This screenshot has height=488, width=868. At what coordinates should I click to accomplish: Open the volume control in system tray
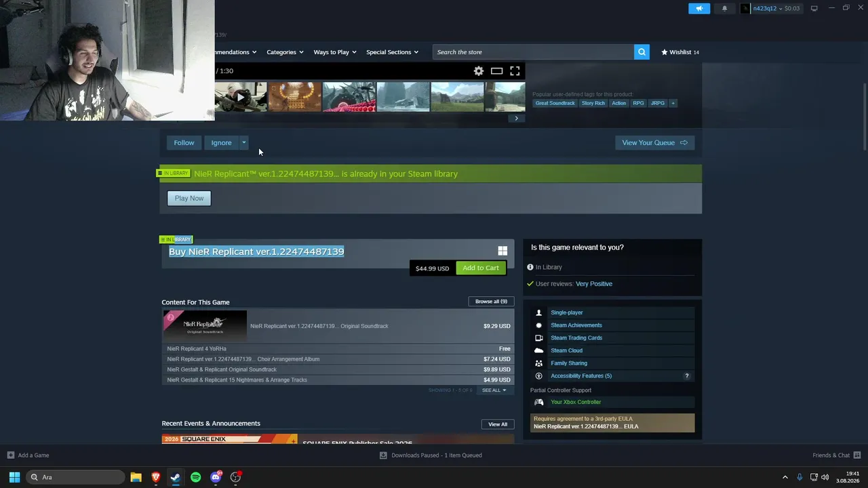pyautogui.click(x=825, y=477)
